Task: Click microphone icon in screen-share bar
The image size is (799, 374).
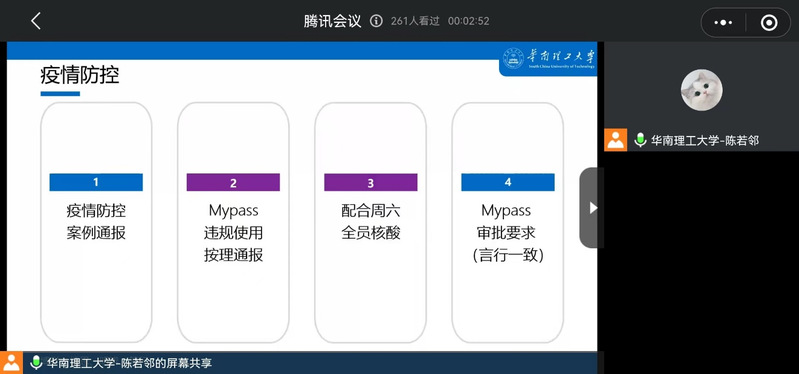Action: [x=36, y=363]
